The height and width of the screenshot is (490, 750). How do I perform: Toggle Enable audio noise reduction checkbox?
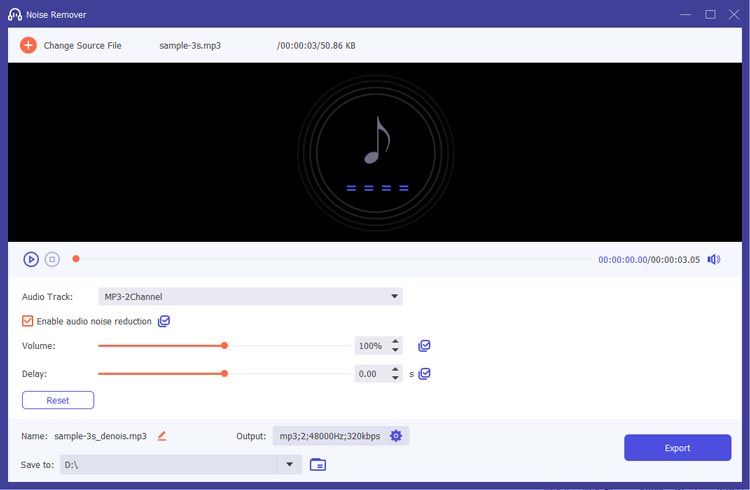27,321
